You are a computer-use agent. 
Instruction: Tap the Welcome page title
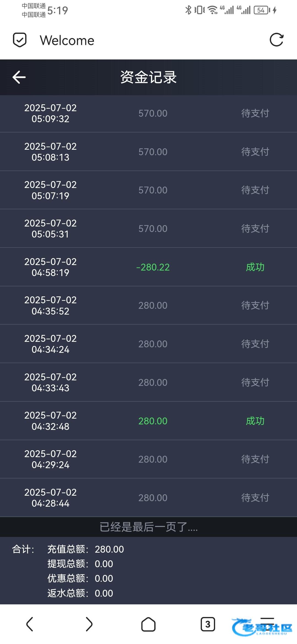click(67, 40)
